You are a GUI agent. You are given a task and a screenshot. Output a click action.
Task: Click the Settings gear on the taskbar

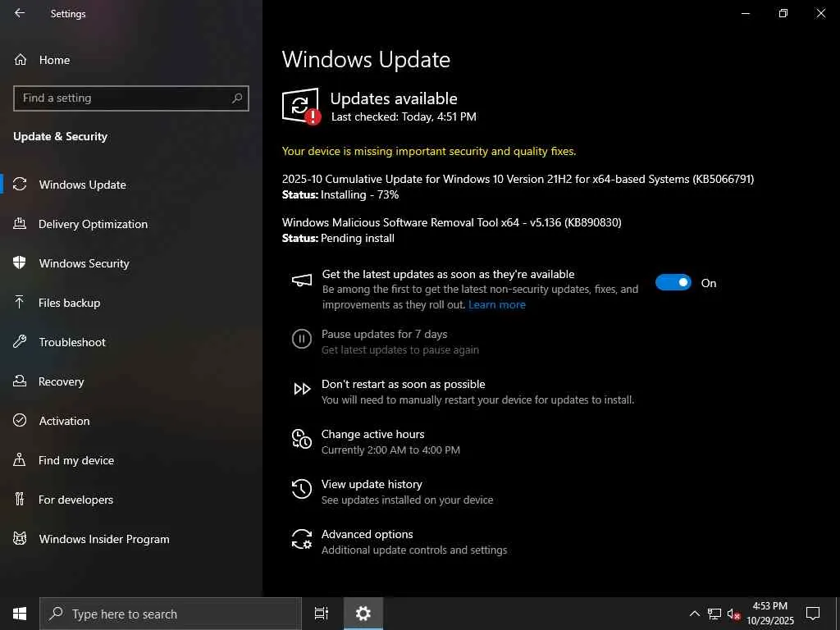pyautogui.click(x=363, y=614)
